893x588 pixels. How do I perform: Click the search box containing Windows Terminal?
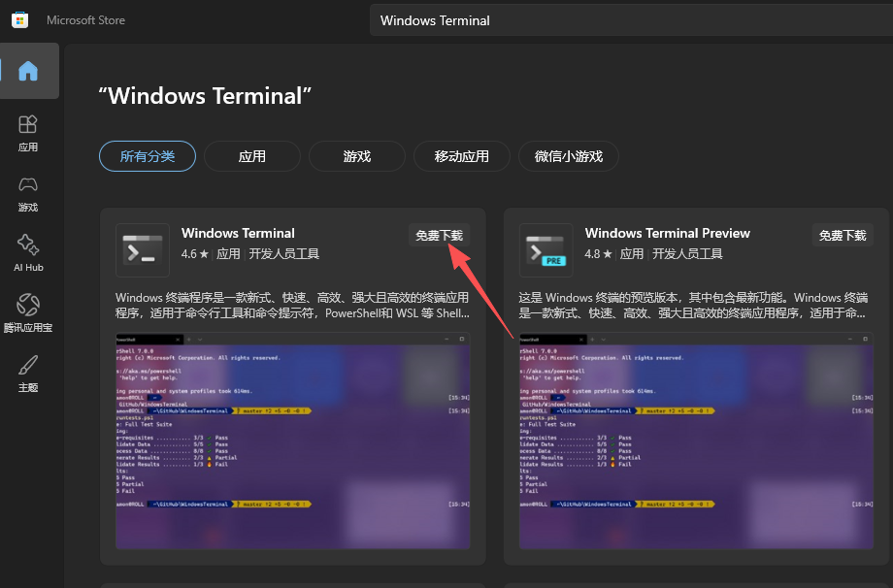(x=631, y=20)
